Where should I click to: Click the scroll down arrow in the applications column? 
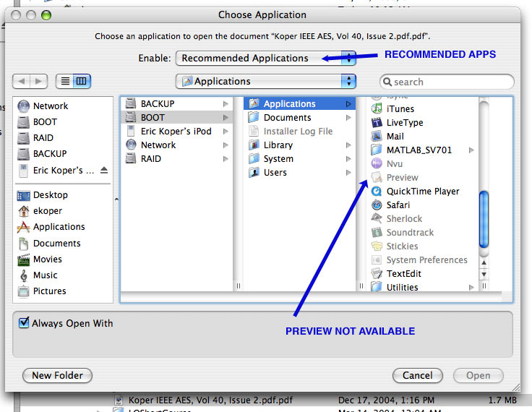pos(484,274)
